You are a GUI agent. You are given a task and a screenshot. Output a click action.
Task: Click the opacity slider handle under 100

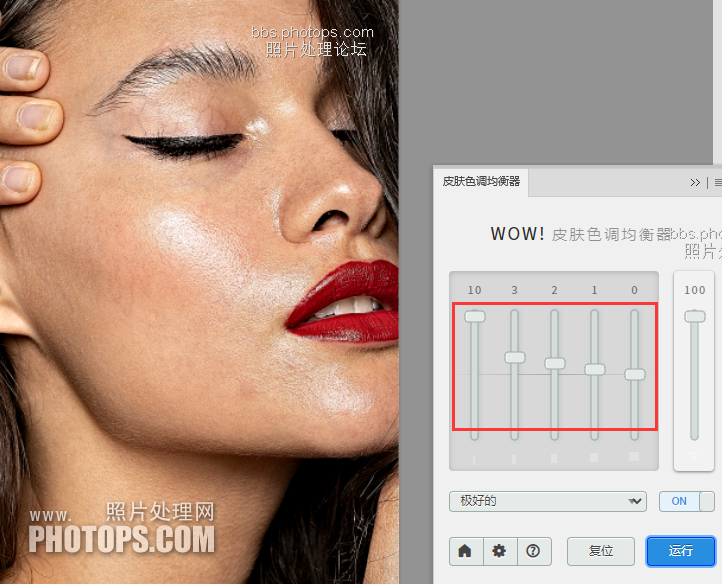tap(695, 316)
